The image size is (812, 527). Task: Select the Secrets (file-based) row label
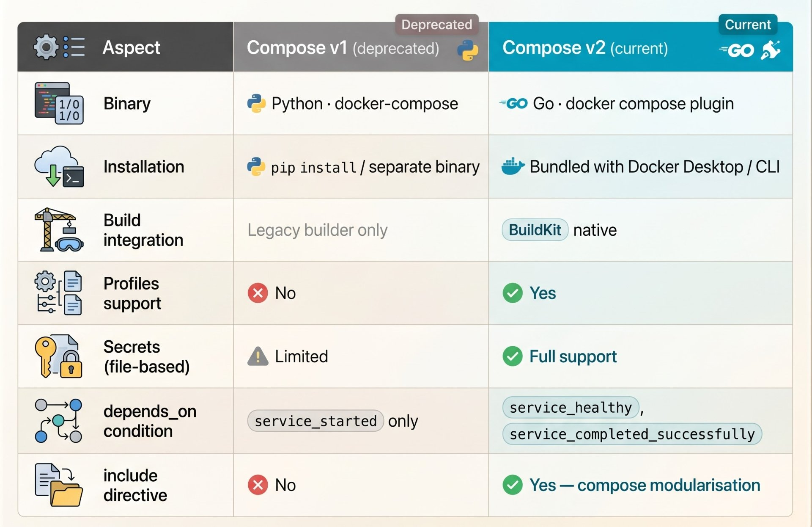146,357
